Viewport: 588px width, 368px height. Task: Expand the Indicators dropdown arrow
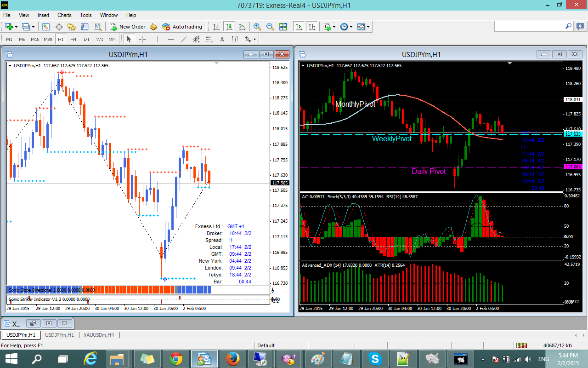(x=334, y=27)
